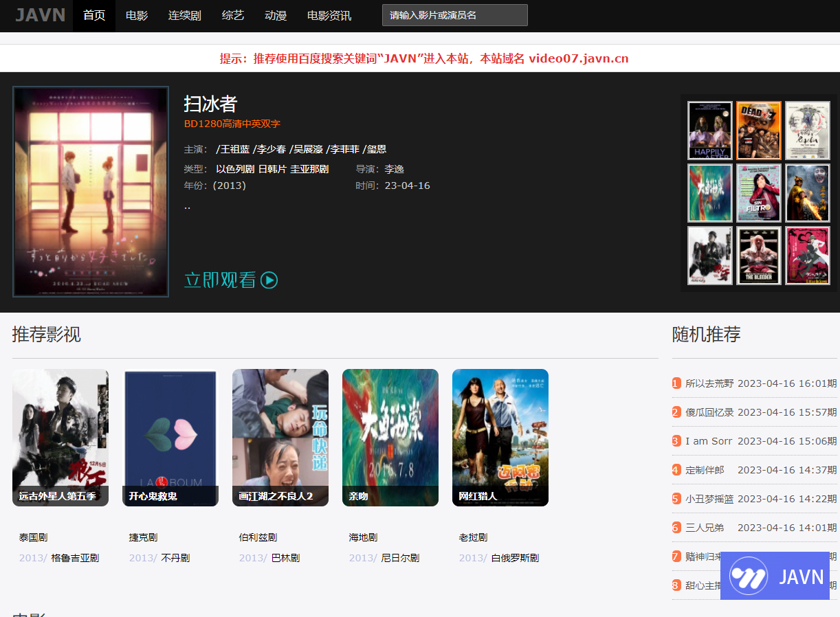Open the 电影 nav tab

click(137, 16)
